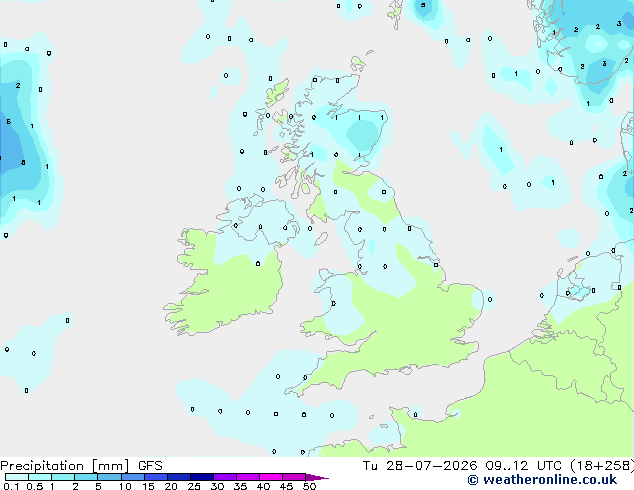Click the '50' legend scale label
The height and width of the screenshot is (490, 634).
point(309,486)
